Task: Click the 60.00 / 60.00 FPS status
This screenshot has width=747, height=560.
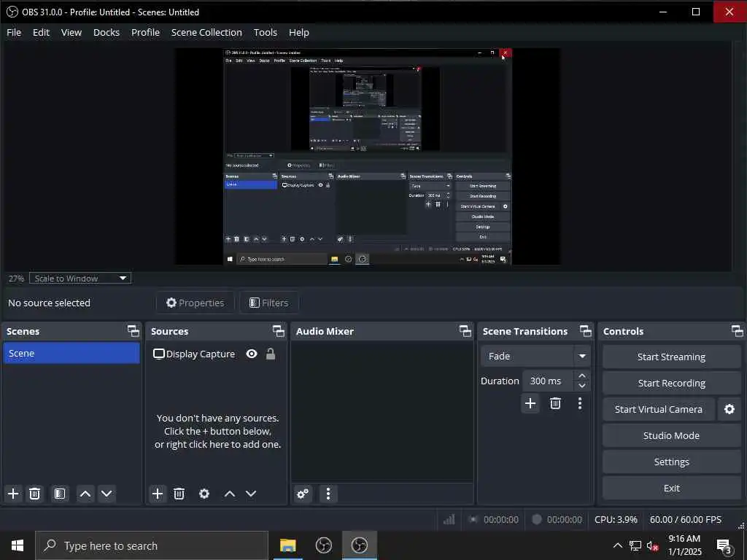Action: (686, 519)
